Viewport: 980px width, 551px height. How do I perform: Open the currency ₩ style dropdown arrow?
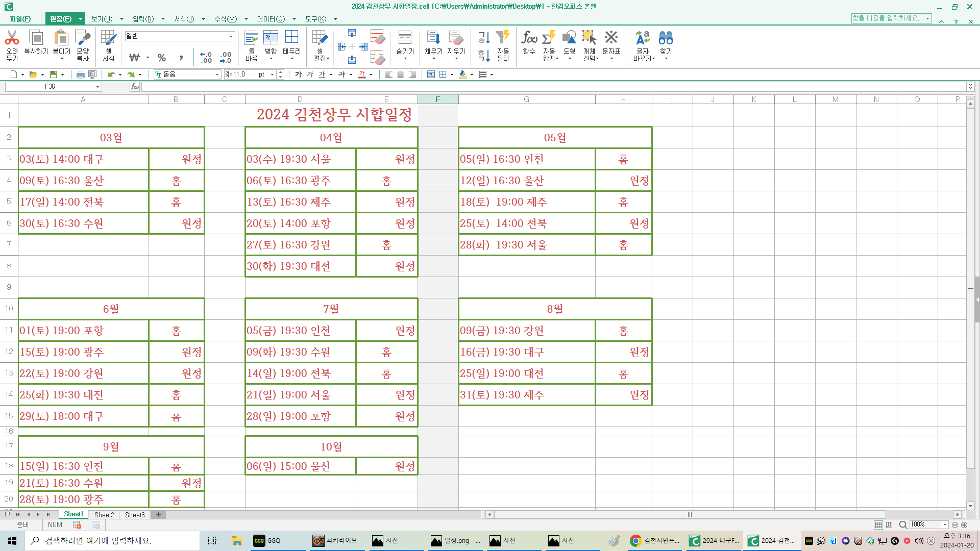pos(148,58)
